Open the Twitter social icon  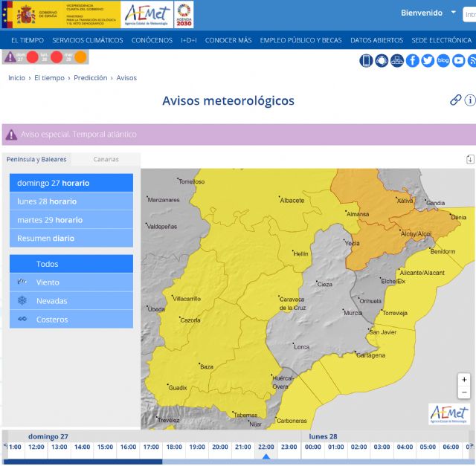[x=428, y=60]
